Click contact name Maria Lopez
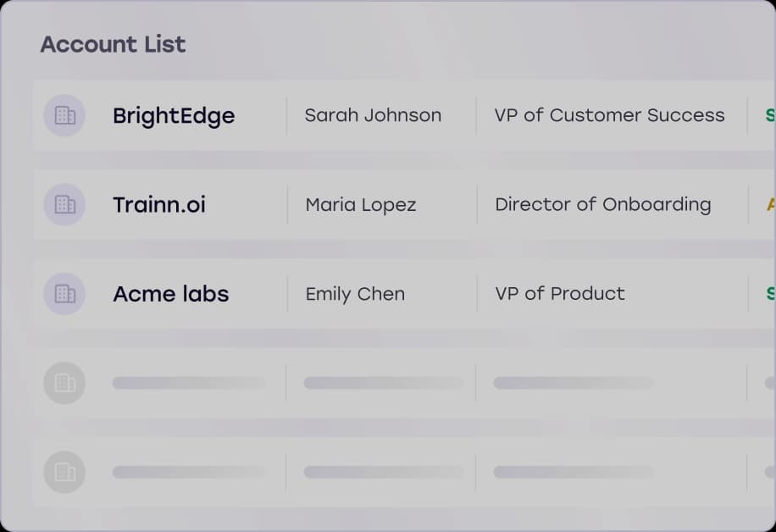 [x=360, y=204]
